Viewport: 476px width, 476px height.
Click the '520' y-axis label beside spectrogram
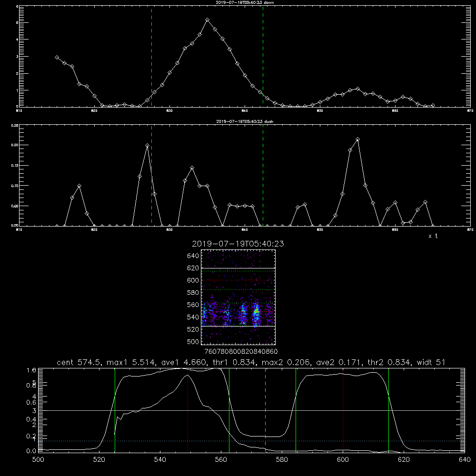[193, 329]
